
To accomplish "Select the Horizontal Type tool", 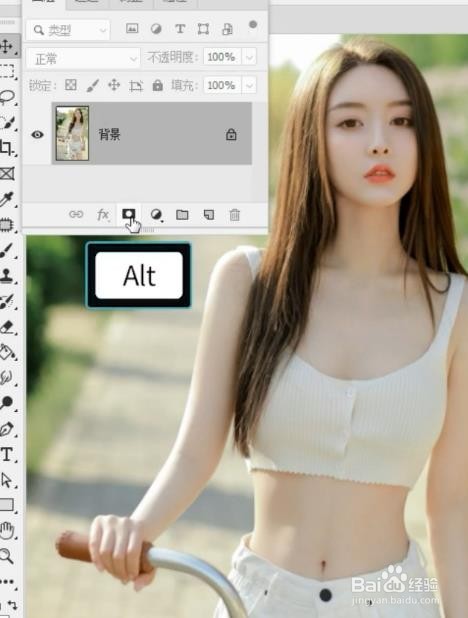I will click(x=7, y=454).
